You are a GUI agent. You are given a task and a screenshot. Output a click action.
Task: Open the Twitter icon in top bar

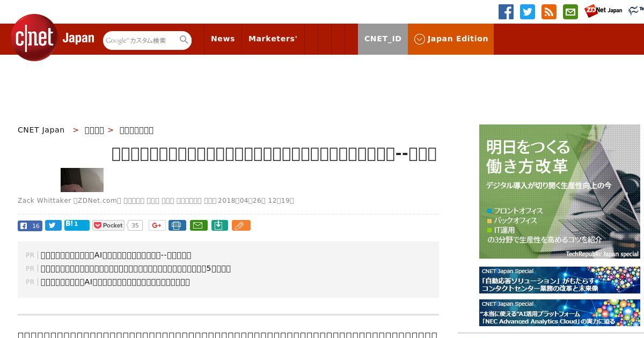pos(528,12)
